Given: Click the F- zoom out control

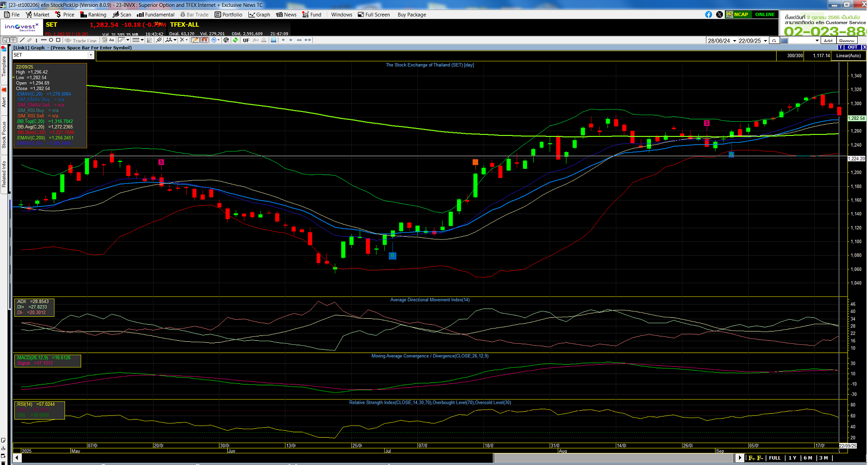Looking at the screenshot, I should pos(760,458).
